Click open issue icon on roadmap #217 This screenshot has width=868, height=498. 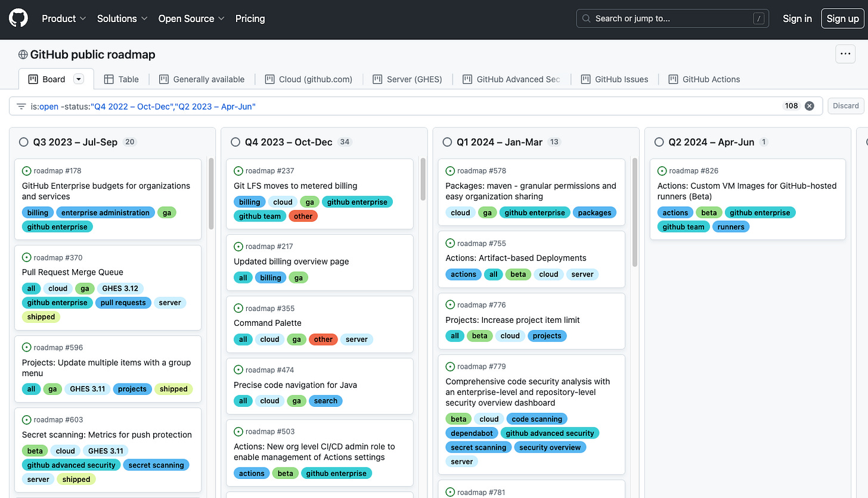pos(238,247)
